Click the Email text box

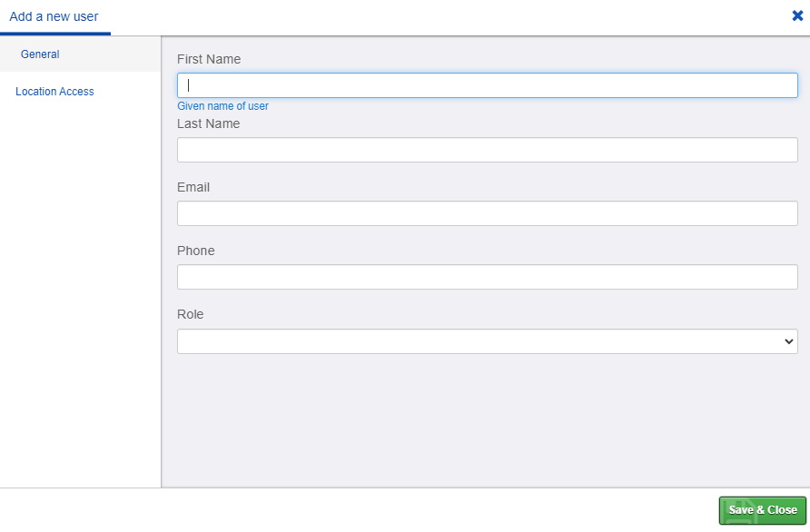[x=488, y=212]
